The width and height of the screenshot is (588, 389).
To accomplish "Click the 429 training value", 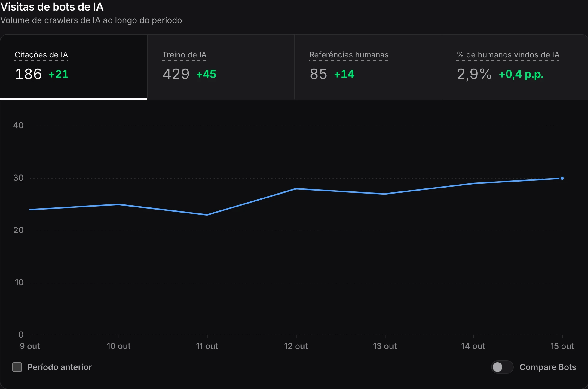I will pos(176,74).
